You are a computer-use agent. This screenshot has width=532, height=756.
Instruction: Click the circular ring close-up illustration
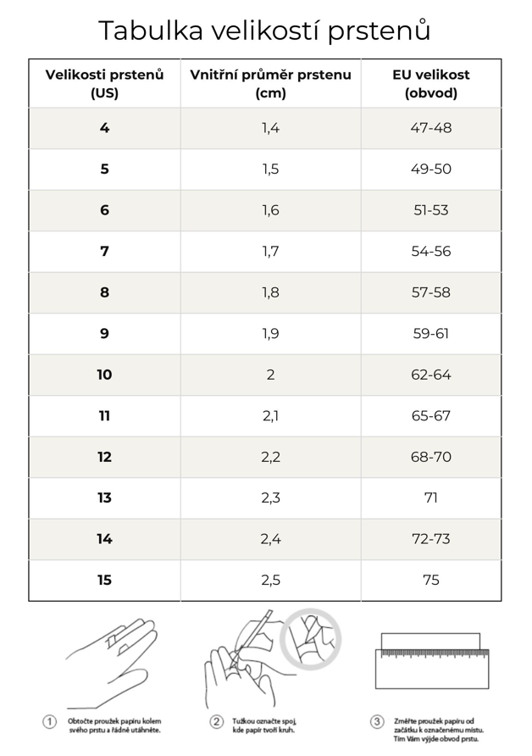click(311, 637)
